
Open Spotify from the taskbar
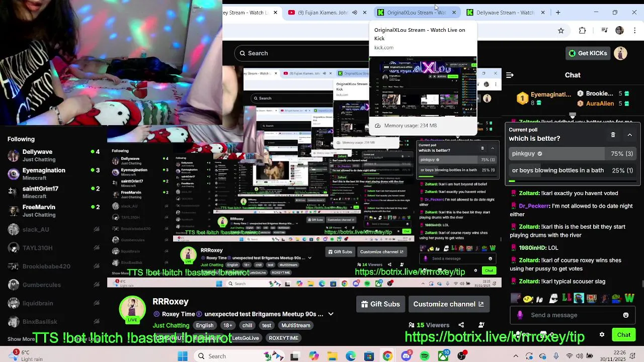[x=425, y=356]
